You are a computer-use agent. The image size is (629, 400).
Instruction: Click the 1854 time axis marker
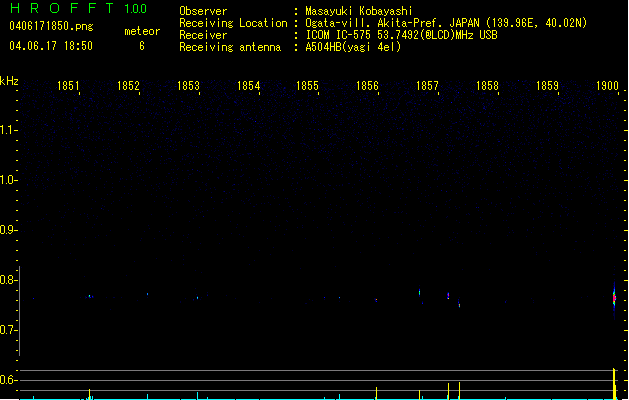248,86
